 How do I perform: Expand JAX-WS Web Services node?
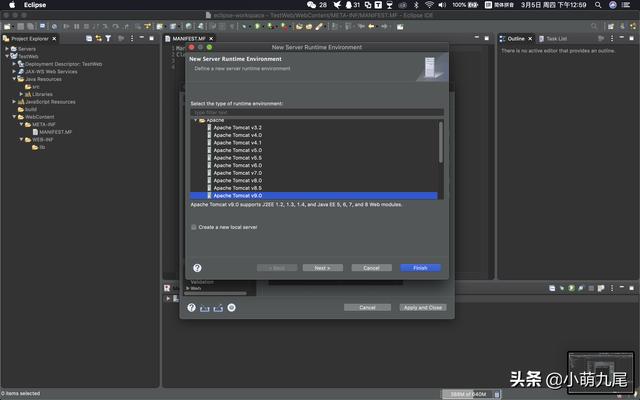coord(14,71)
